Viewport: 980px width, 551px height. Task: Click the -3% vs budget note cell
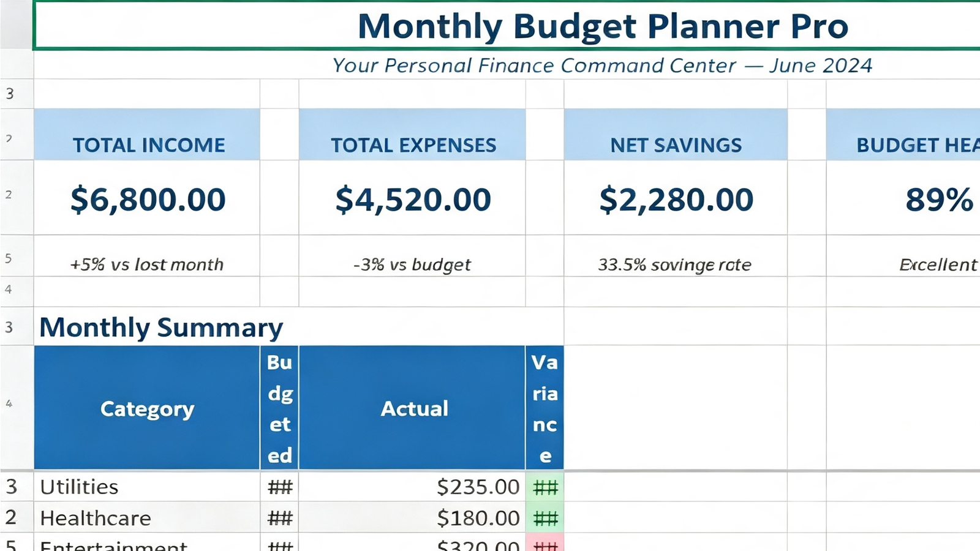tap(412, 256)
